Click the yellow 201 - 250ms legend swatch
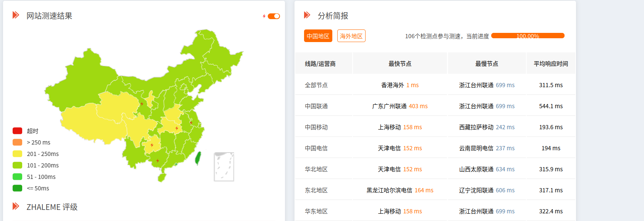The image size is (644, 221). tap(18, 154)
